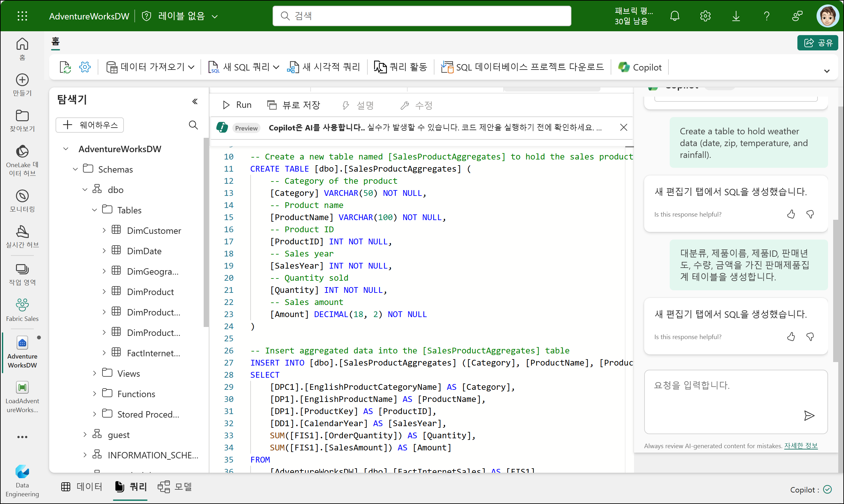
Task: Select Stored Procedures folder
Action: tap(148, 414)
